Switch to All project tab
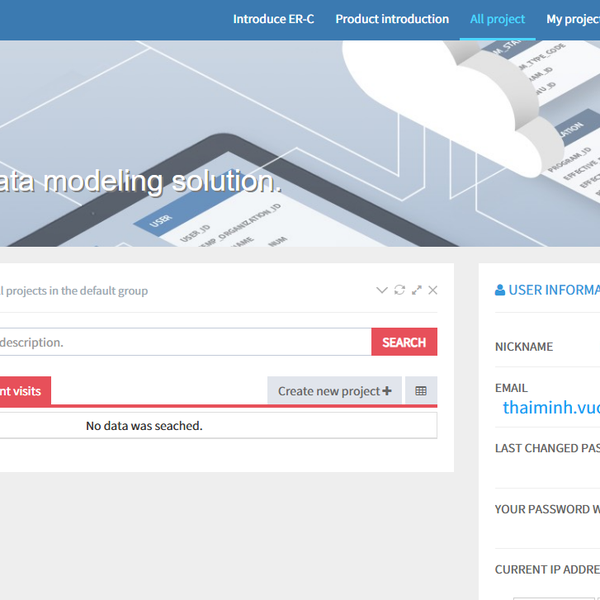 coord(497,19)
